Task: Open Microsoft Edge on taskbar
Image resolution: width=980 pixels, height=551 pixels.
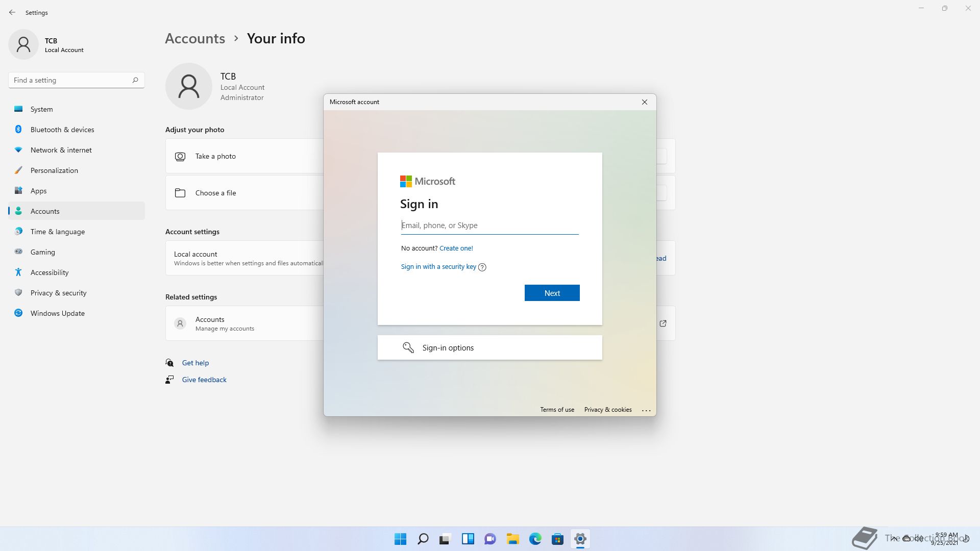Action: (535, 539)
